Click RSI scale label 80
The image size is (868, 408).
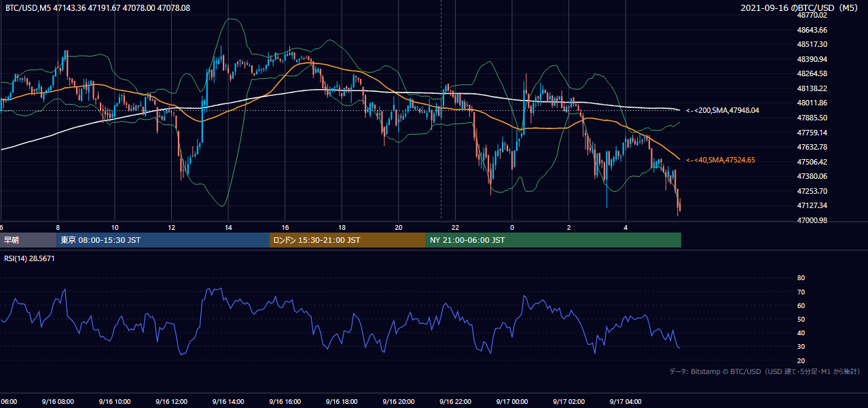point(801,278)
